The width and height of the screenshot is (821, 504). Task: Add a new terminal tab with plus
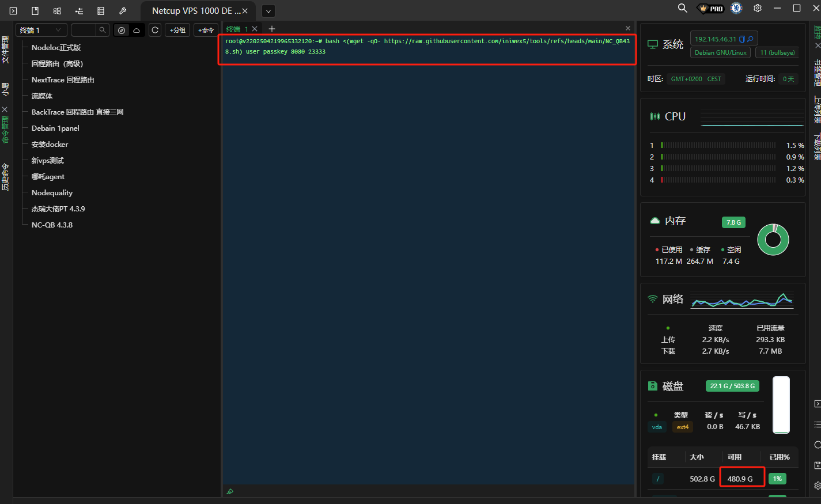tap(272, 29)
